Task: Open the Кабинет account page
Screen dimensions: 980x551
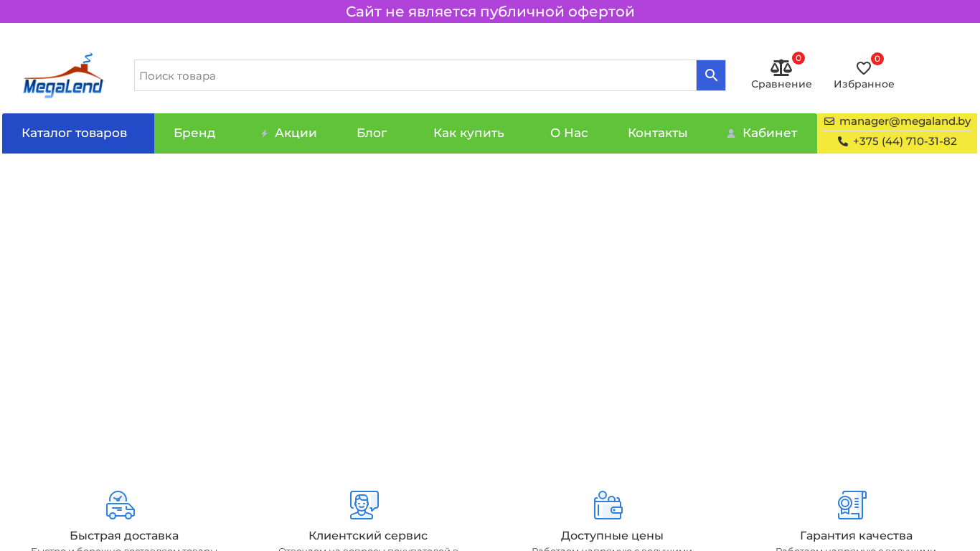Action: 770,133
